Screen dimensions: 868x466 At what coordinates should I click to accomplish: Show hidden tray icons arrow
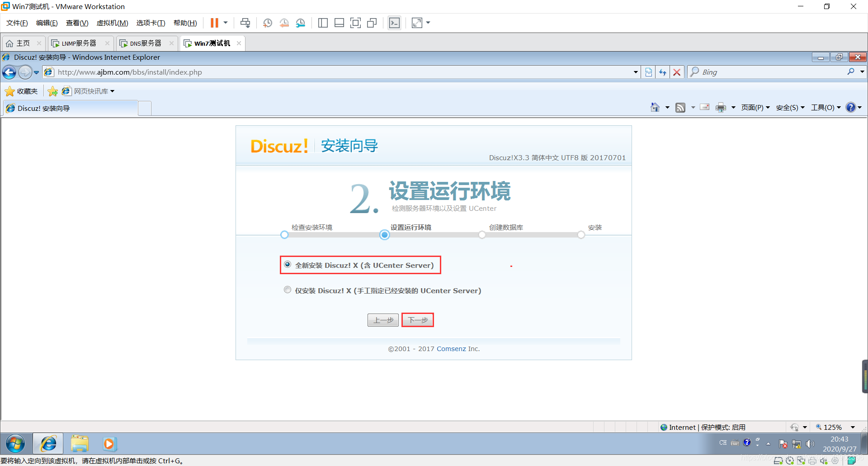click(768, 444)
